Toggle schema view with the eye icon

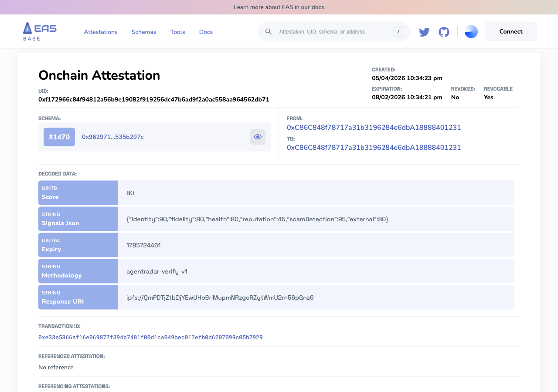click(x=258, y=137)
